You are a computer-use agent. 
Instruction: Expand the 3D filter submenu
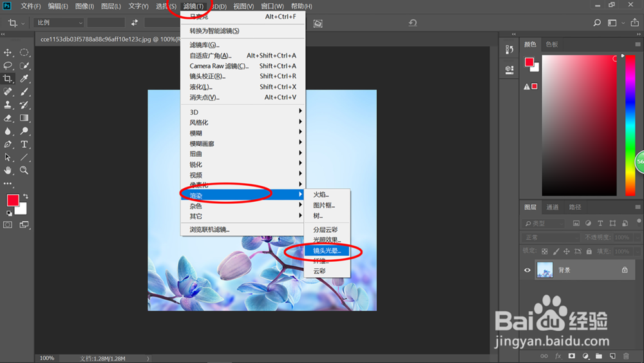pyautogui.click(x=243, y=112)
